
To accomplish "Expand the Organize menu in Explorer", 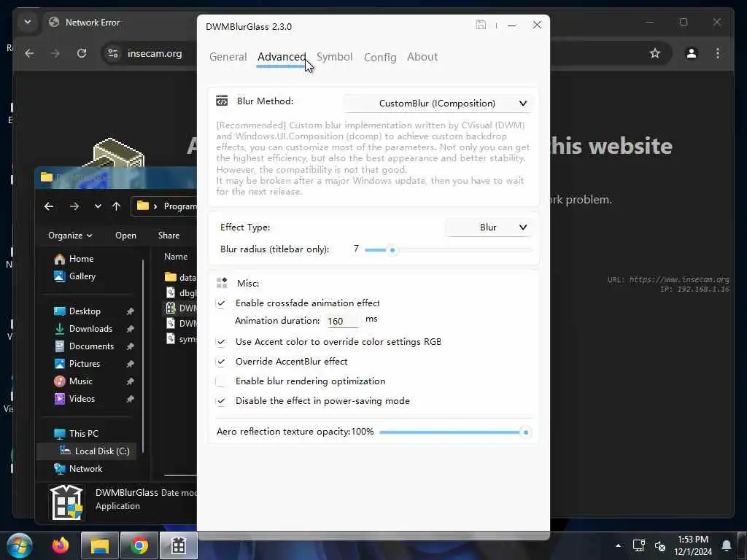I will pos(70,236).
